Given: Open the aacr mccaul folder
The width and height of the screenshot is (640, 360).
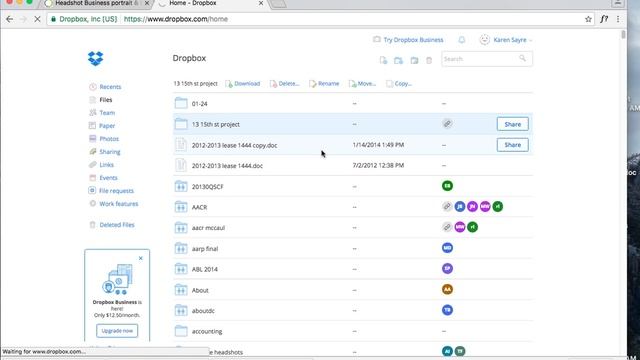Looking at the screenshot, I should click(x=208, y=228).
